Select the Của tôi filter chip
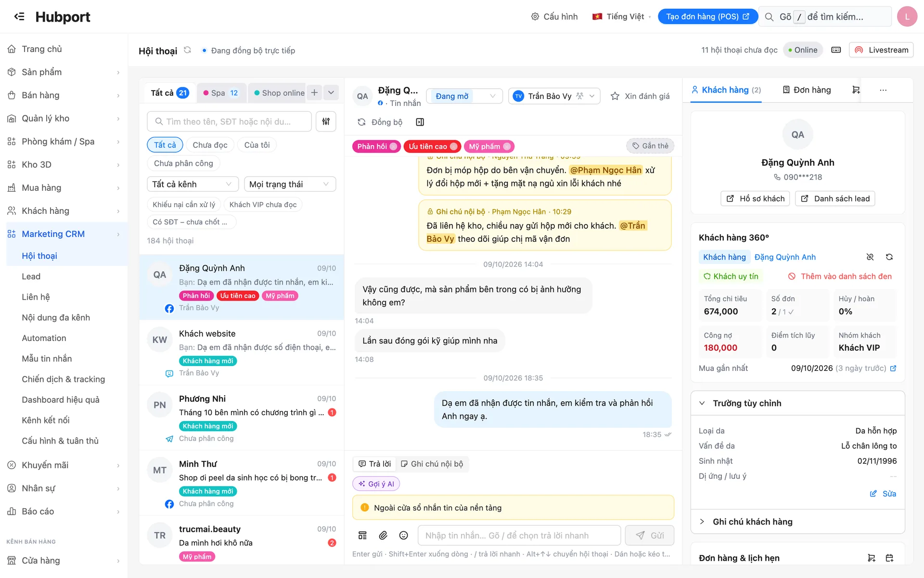 click(257, 145)
